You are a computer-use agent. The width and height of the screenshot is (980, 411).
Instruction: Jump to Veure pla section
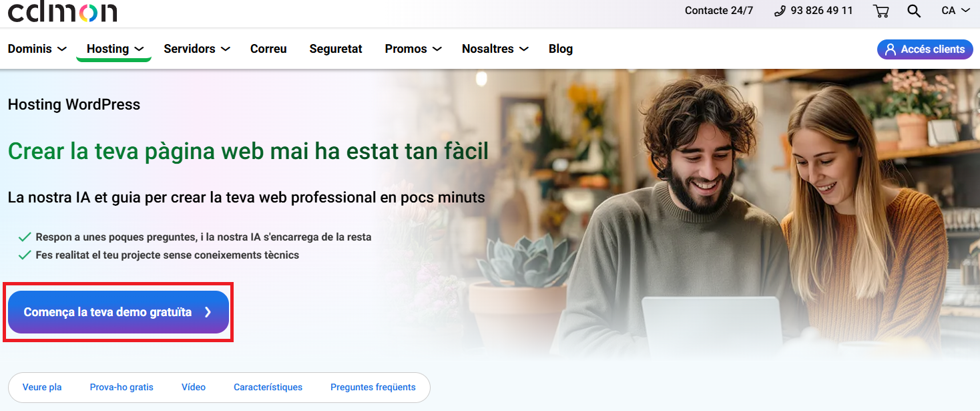(x=42, y=388)
